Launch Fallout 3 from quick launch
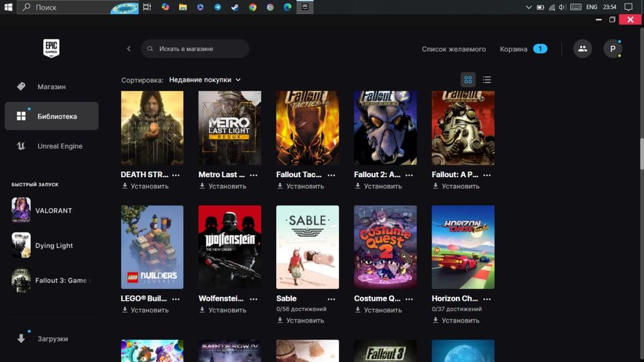The width and height of the screenshot is (644, 362). [52, 280]
